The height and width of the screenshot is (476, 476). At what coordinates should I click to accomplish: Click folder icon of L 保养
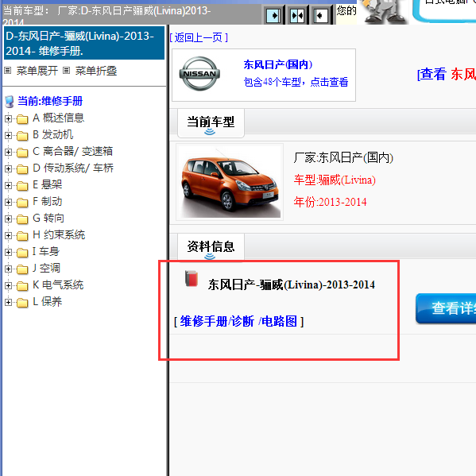22,303
